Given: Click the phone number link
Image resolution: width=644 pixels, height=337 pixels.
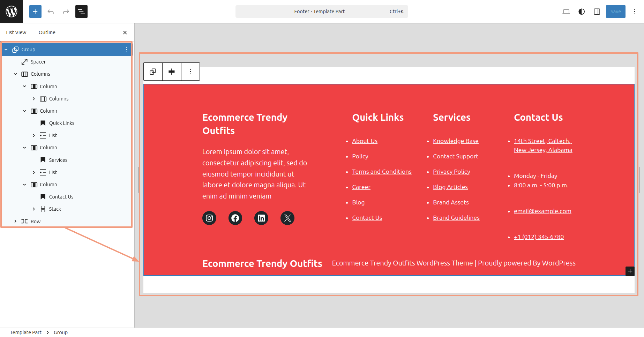Looking at the screenshot, I should coord(539,237).
